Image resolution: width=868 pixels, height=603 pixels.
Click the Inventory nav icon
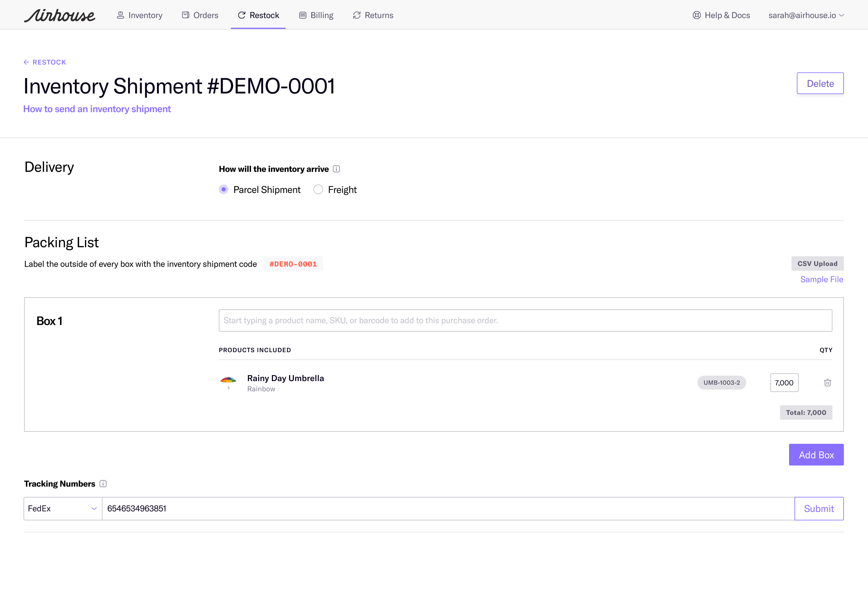pos(121,15)
